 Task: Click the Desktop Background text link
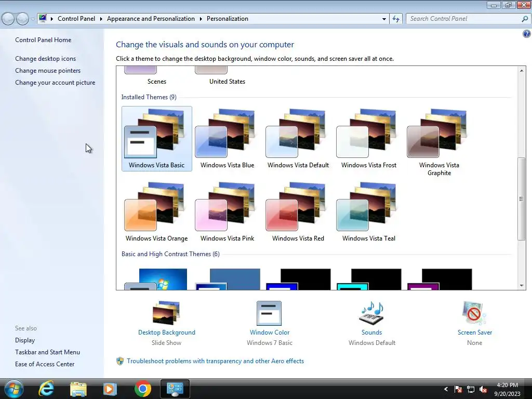[x=167, y=332]
